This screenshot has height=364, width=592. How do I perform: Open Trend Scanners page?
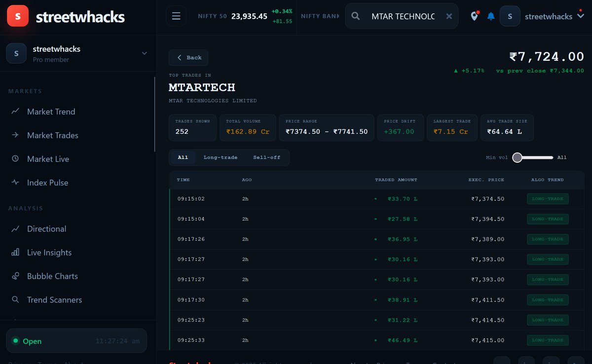54,300
